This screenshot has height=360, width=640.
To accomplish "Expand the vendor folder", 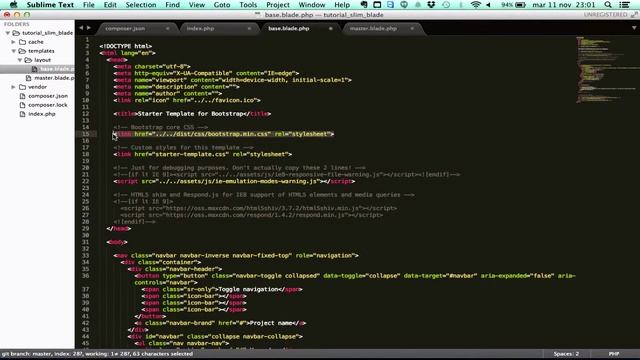I will click(x=13, y=87).
